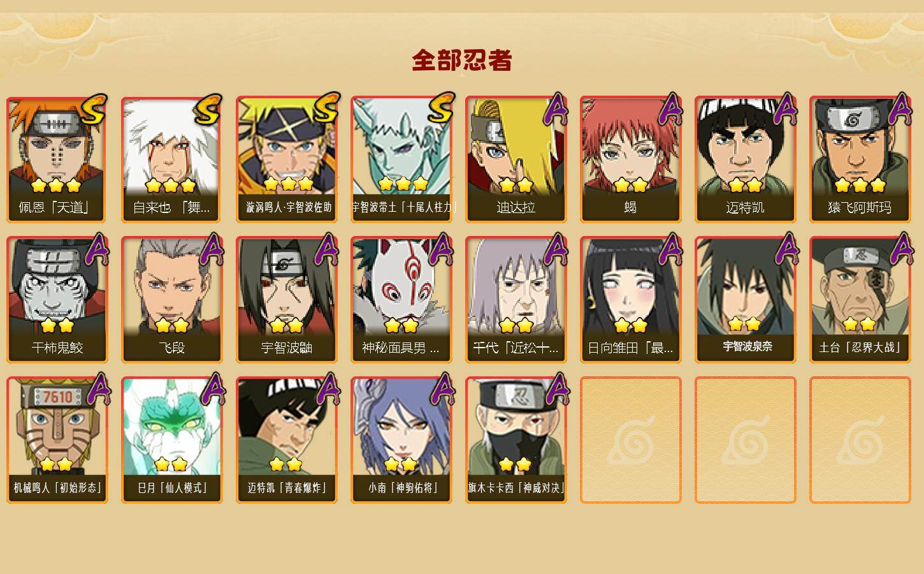
Task: Choose the 千代「近松十…」 card
Action: click(x=516, y=300)
